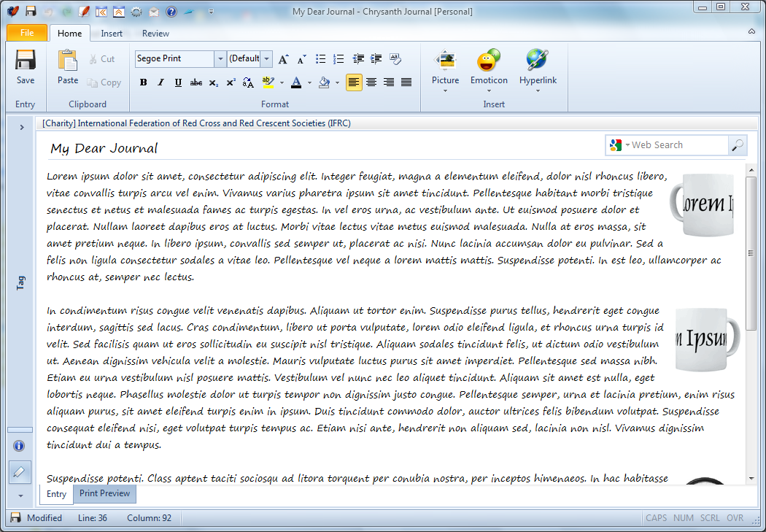Toggle bold formatting
This screenshot has height=532, width=766.
143,82
